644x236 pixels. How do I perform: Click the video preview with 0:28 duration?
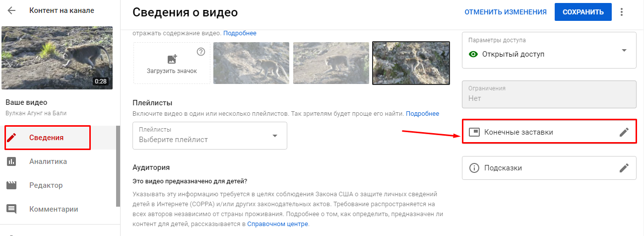57,58
